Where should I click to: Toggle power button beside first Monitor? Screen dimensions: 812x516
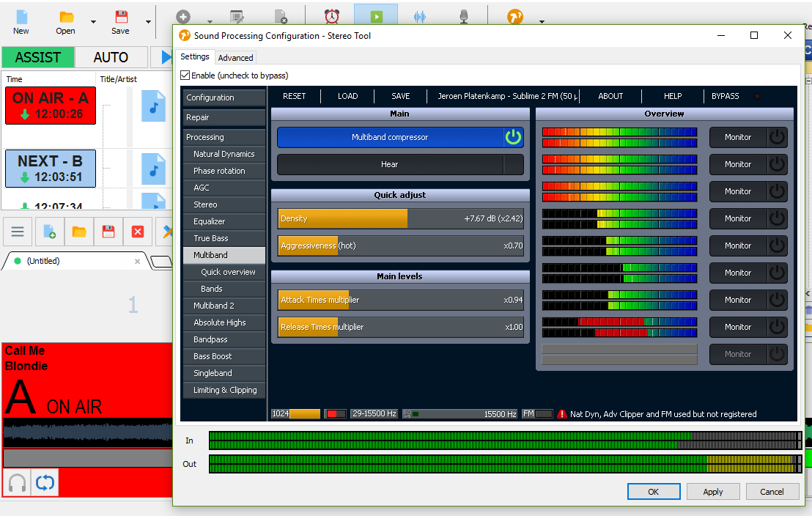coord(777,137)
